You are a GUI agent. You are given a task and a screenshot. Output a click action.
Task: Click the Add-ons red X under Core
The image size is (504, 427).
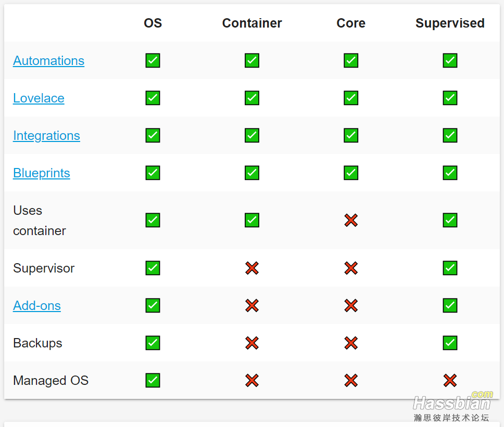pos(351,306)
